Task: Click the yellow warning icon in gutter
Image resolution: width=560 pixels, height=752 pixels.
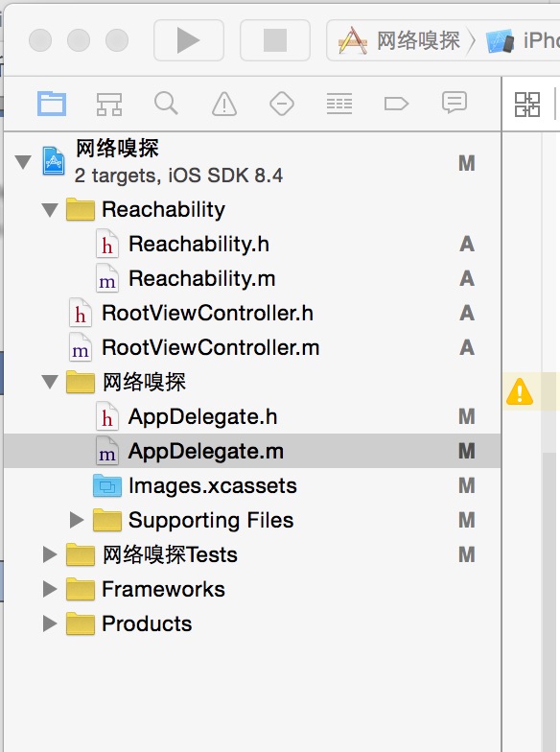Action: (x=520, y=391)
